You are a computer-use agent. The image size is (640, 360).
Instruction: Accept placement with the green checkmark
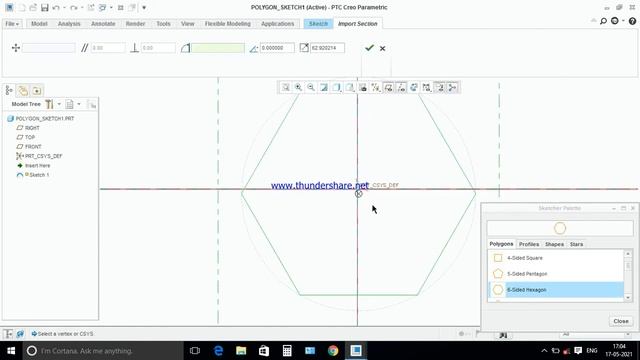[369, 48]
